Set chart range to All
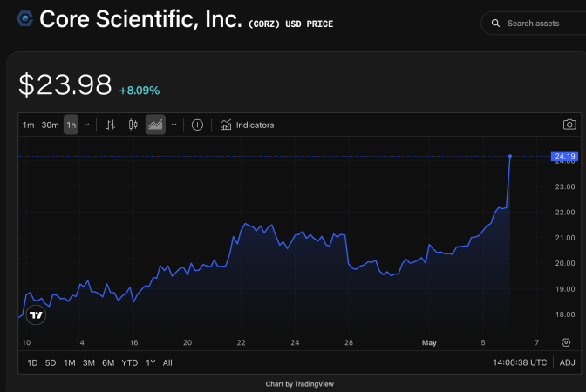This screenshot has width=586, height=392. coord(167,363)
